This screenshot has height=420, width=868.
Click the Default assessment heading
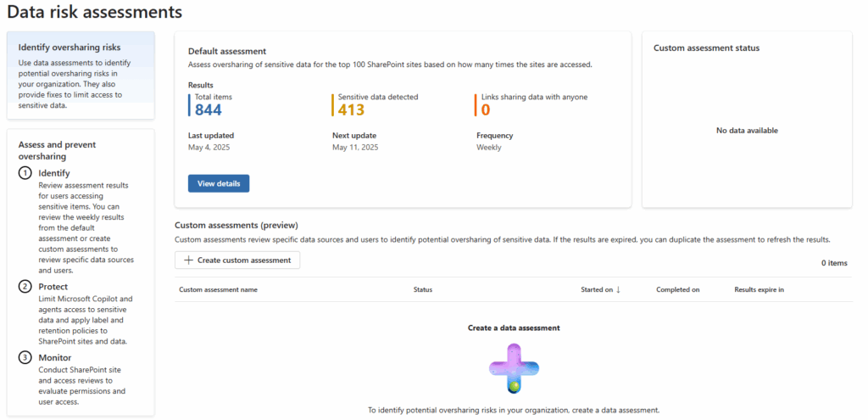pyautogui.click(x=227, y=51)
